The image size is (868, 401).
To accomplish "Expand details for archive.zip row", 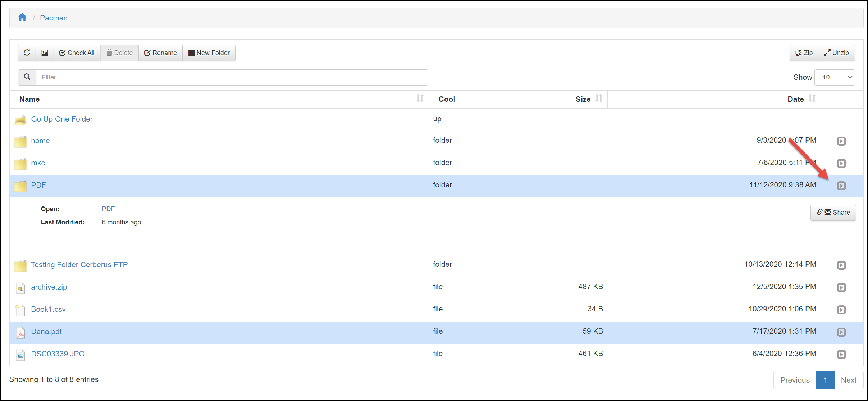I will point(841,287).
